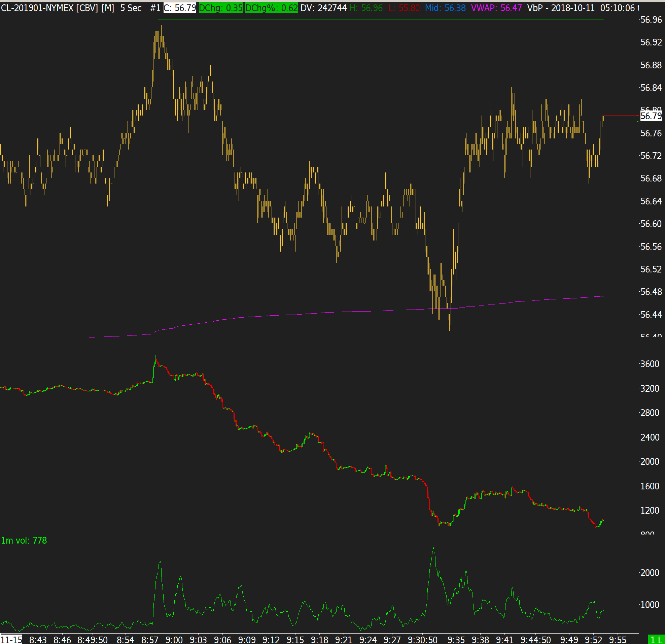
Task: Select the green 'DChg%: 0.62' header field
Action: 272,8
